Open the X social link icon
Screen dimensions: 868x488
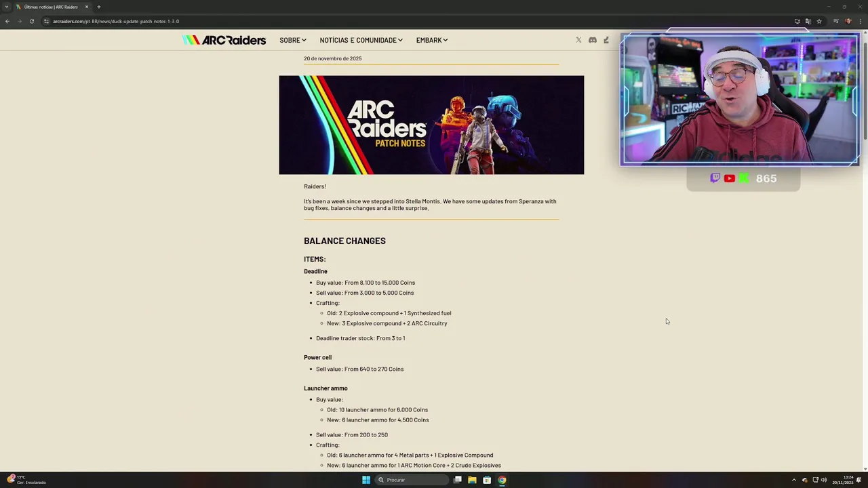[x=578, y=40]
